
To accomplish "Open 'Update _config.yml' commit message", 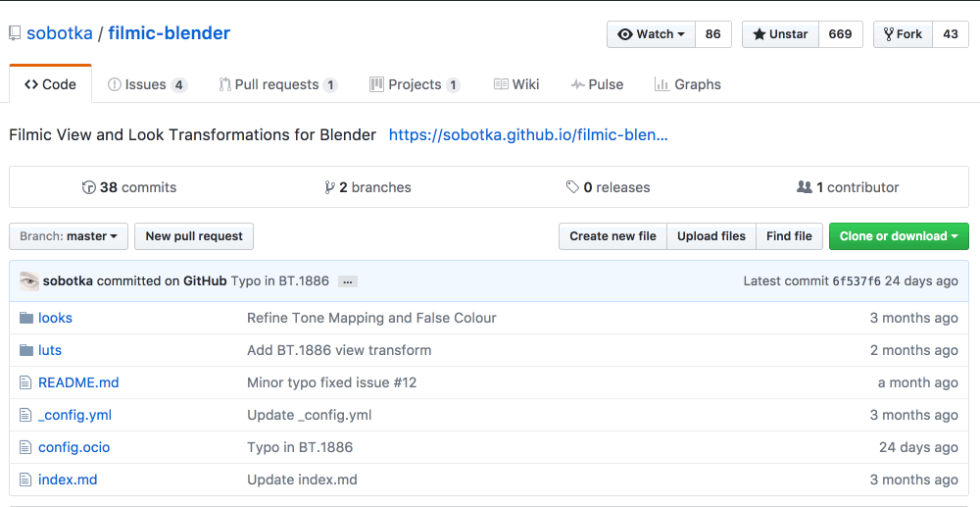I will tap(310, 415).
